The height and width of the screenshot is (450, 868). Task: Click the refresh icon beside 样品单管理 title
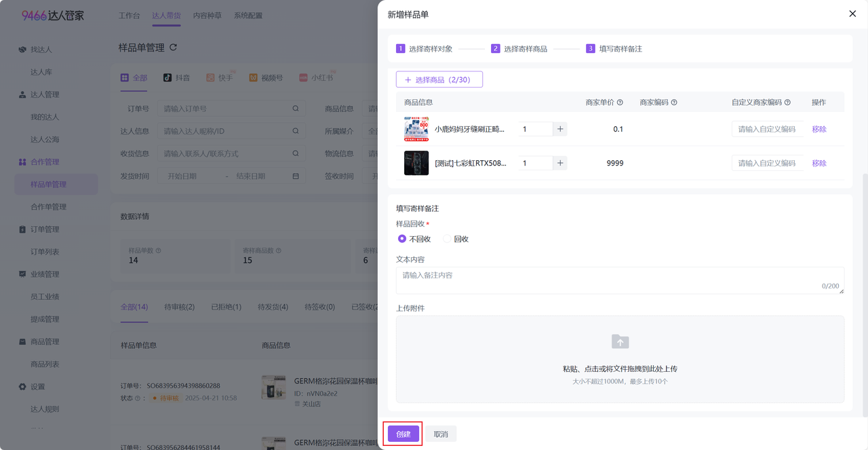click(x=173, y=48)
